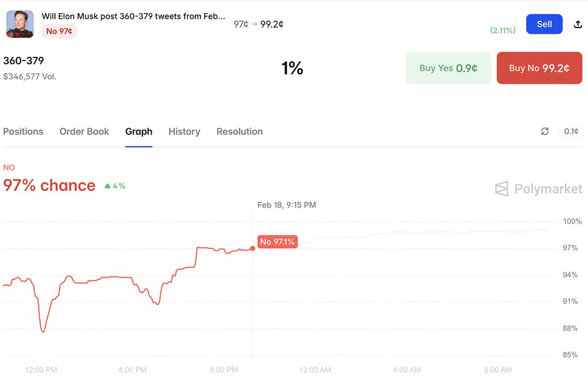View the History tab
The image size is (588, 380).
coord(184,131)
